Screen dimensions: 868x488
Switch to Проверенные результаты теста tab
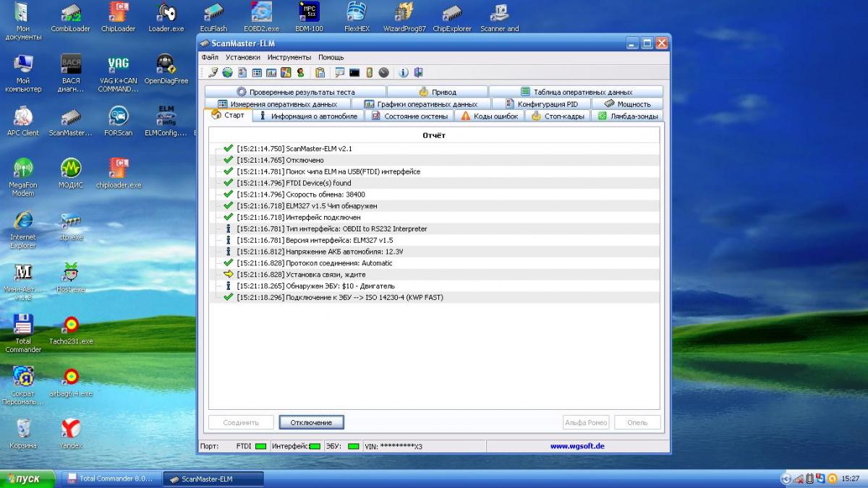(295, 92)
